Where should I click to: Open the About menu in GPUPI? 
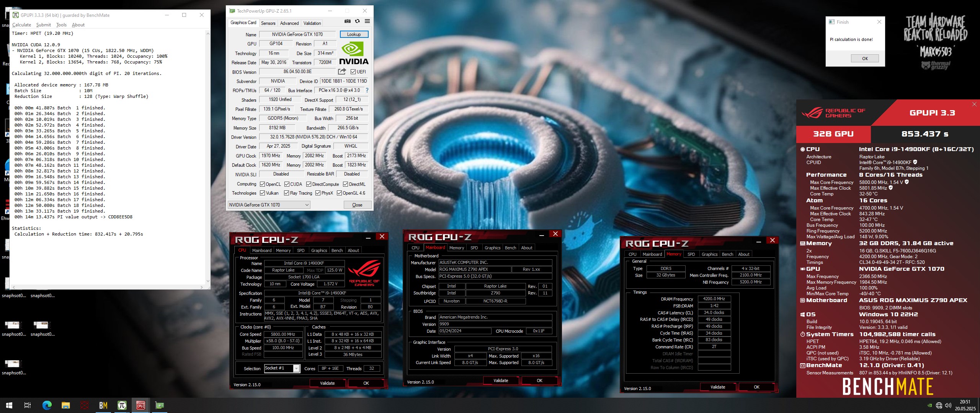point(78,25)
